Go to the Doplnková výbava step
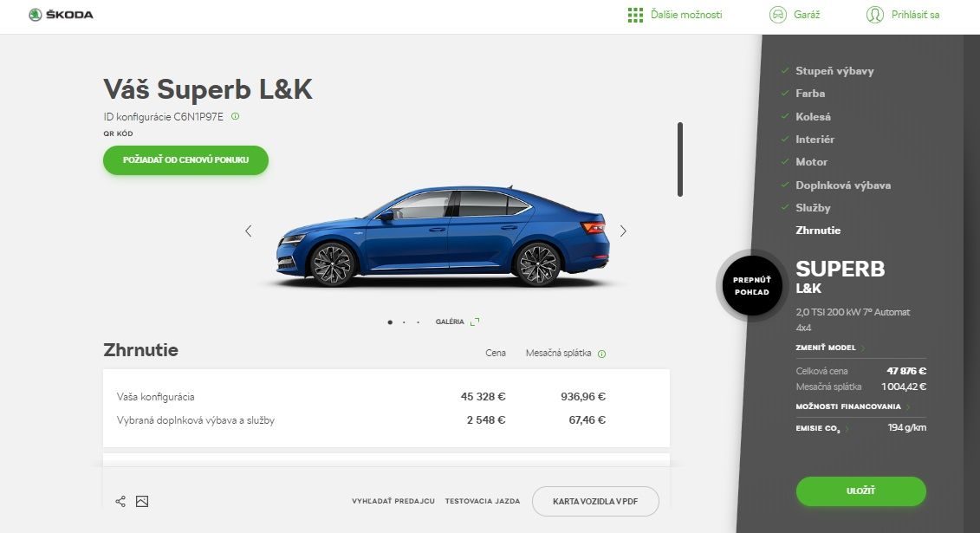Screen dimensions: 980x533 [x=843, y=185]
